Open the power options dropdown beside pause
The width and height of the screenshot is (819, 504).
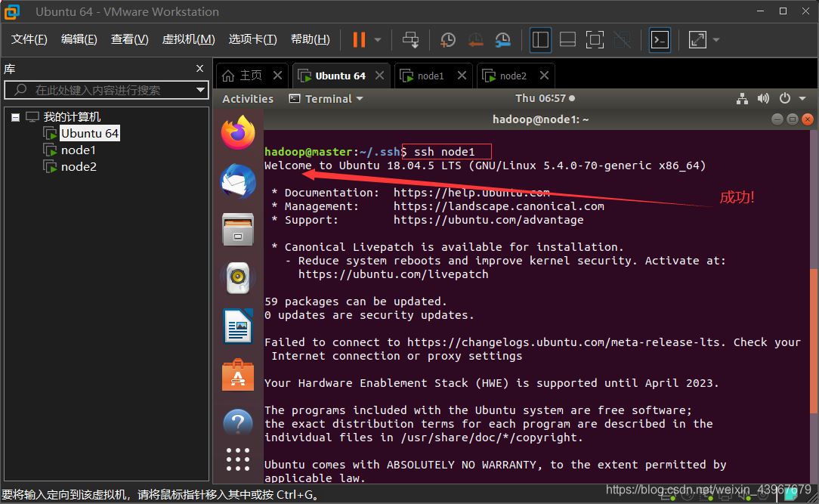tap(378, 39)
